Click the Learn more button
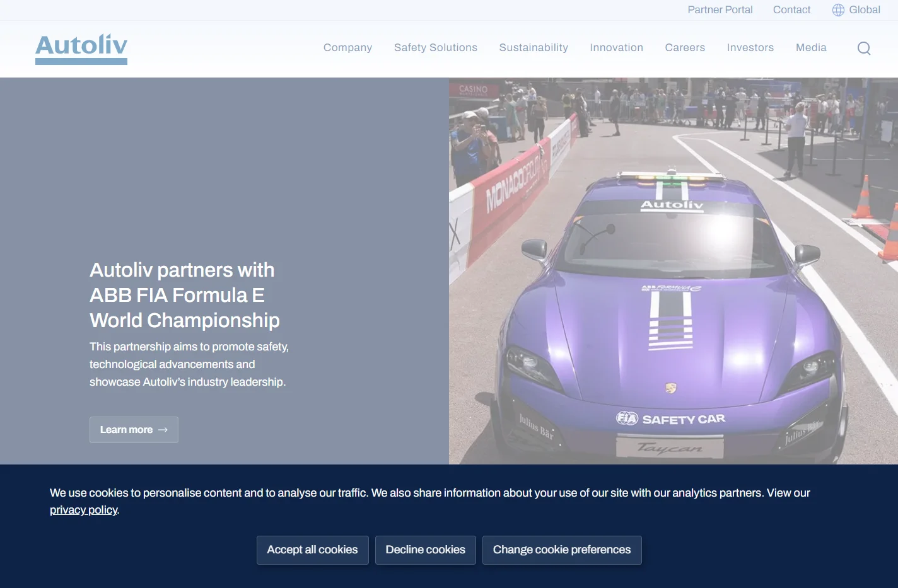This screenshot has width=898, height=588. pyautogui.click(x=134, y=430)
